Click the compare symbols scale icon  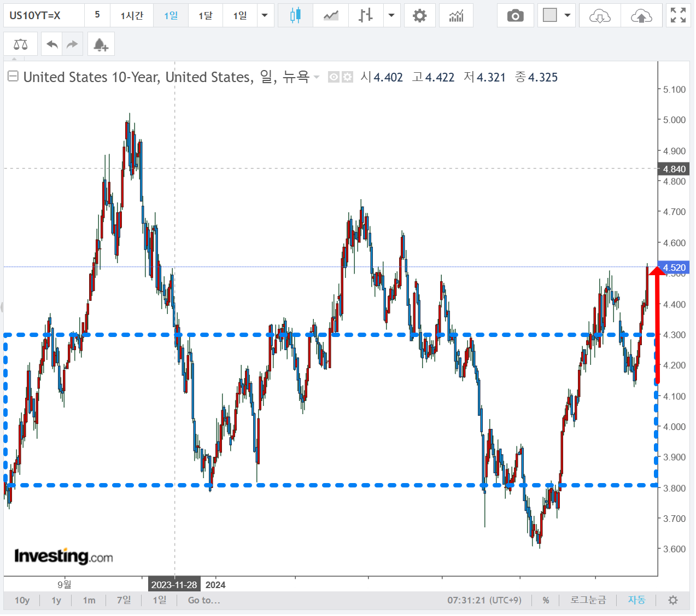pyautogui.click(x=20, y=44)
